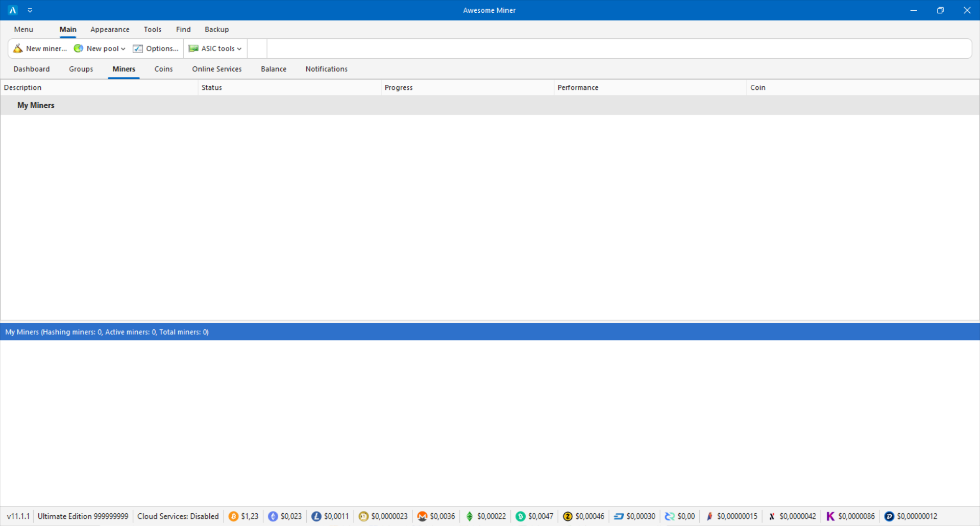The width and height of the screenshot is (980, 526).
Task: Click the $0,0011 Litecoin value
Action: (336, 516)
